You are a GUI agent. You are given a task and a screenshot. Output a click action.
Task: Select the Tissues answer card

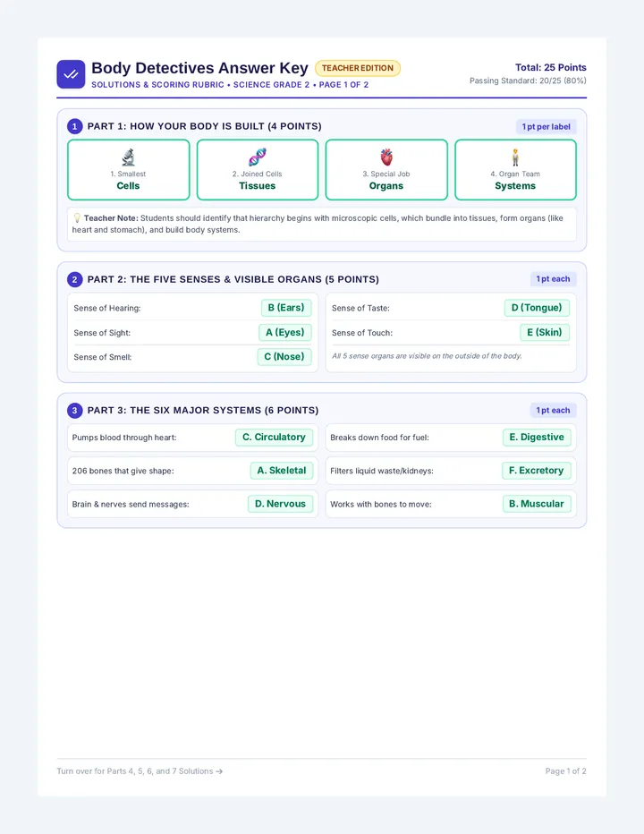258,170
